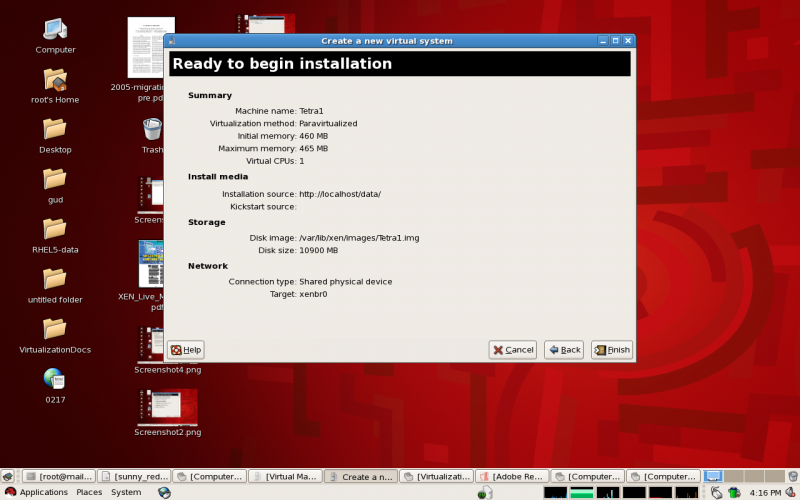Click the network status icon in tray
Image resolution: width=800 pixels, height=500 pixels.
pos(716,492)
